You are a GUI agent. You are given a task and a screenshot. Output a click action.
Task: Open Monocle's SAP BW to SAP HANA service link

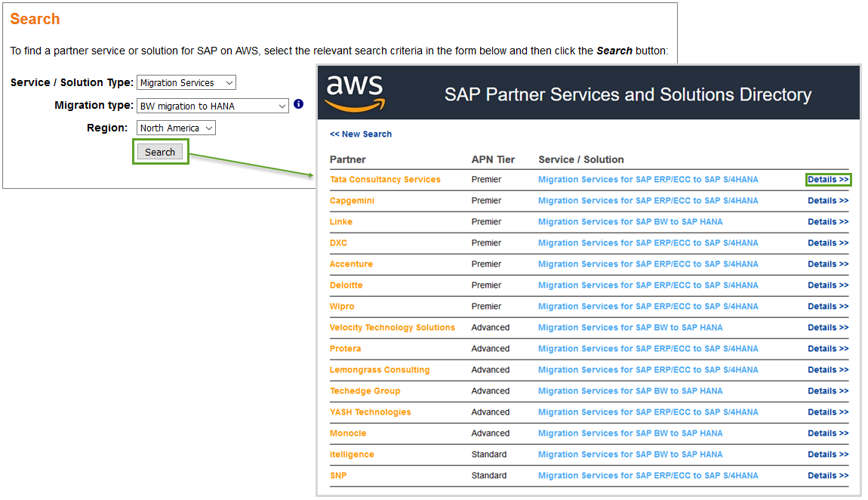pyautogui.click(x=630, y=433)
